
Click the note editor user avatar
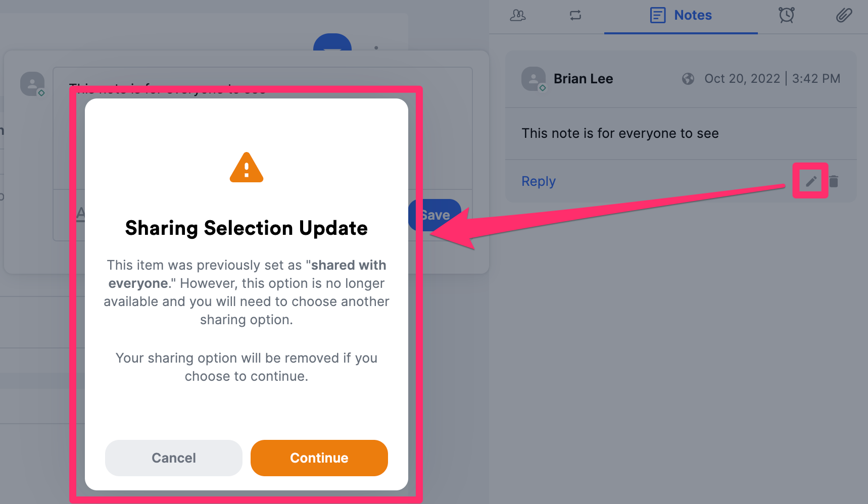[32, 84]
